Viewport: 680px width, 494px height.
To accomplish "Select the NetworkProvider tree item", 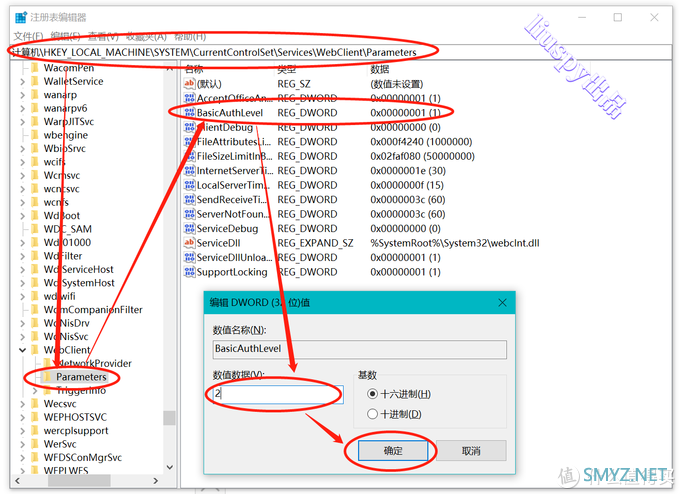I will (94, 363).
